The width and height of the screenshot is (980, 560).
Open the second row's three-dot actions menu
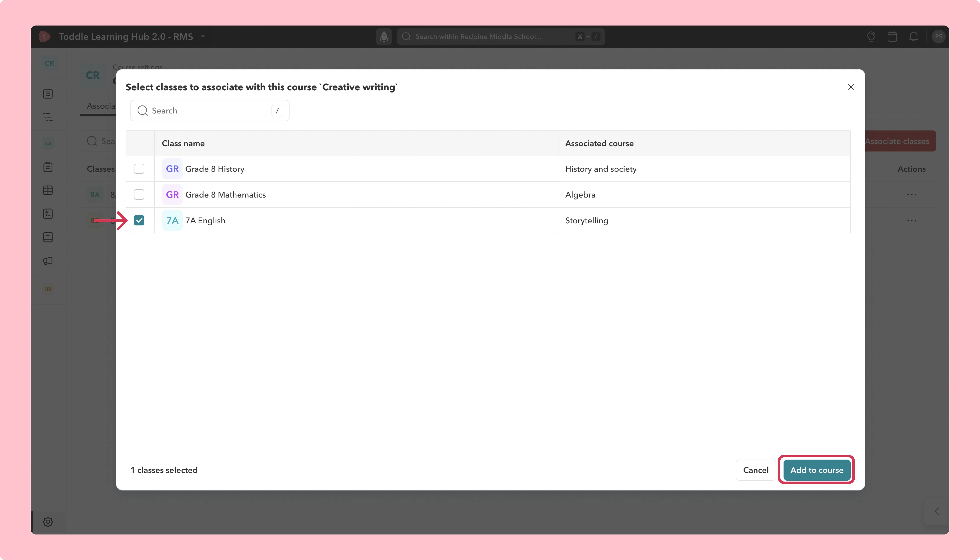912,221
